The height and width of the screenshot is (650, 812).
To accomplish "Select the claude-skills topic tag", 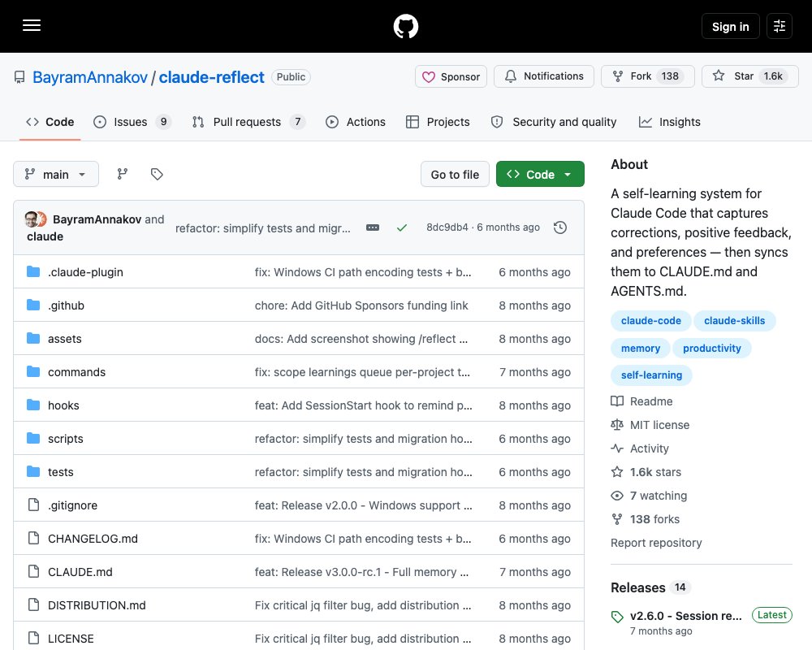I will 734,321.
